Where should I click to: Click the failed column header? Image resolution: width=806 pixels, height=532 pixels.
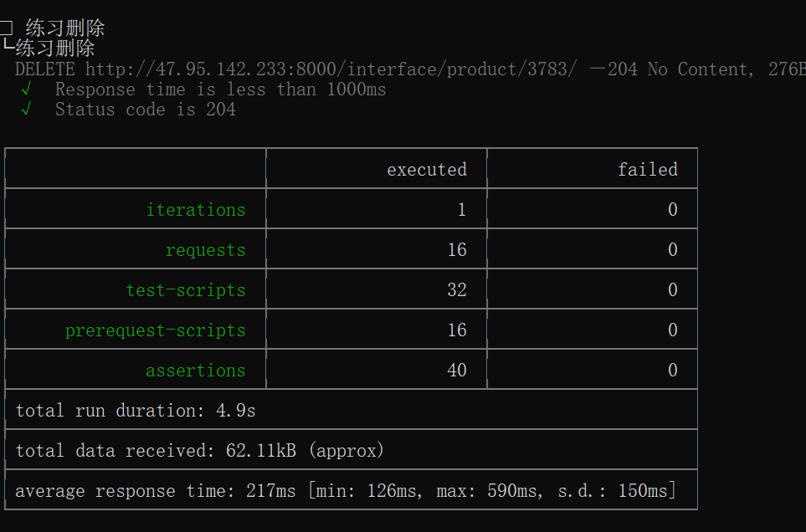tap(647, 170)
